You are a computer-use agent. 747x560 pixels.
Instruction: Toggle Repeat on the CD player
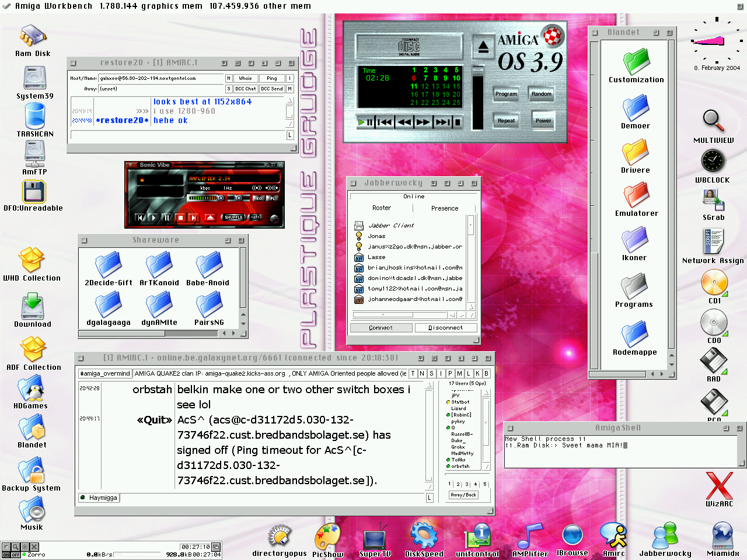click(x=506, y=121)
